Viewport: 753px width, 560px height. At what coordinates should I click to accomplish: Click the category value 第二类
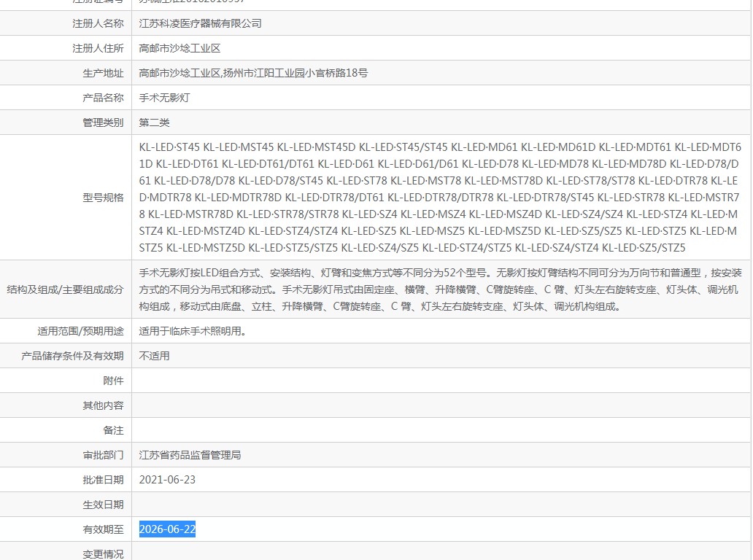coord(154,122)
